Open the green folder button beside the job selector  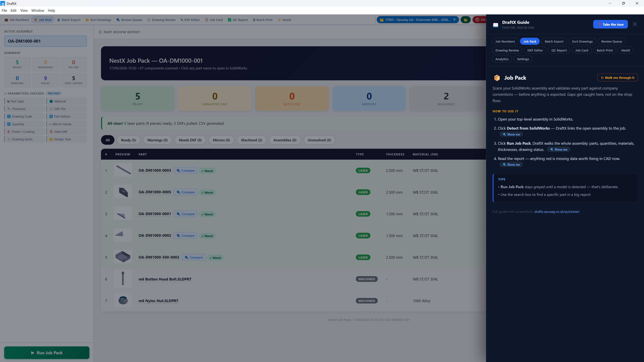pyautogui.click(x=466, y=20)
